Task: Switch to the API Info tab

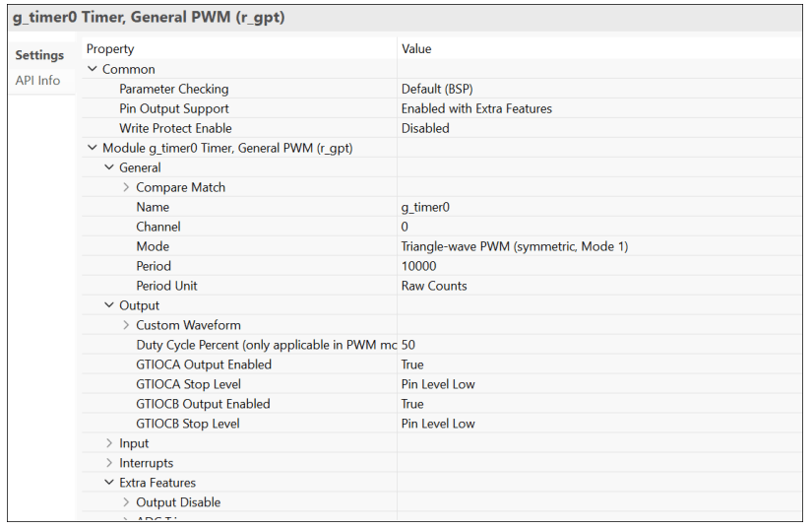Action: tap(37, 81)
